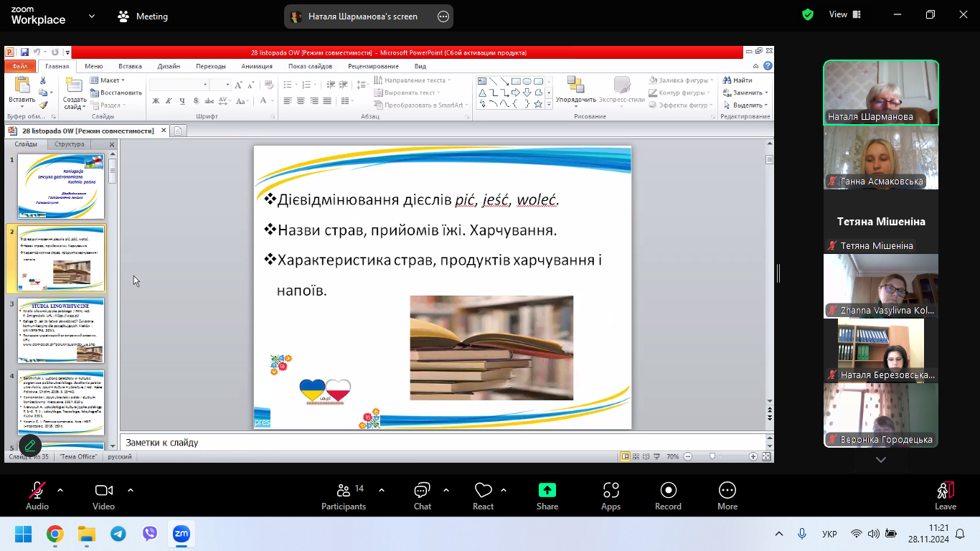980x551 pixels.
Task: Open Viber from the taskbar
Action: coord(150,534)
